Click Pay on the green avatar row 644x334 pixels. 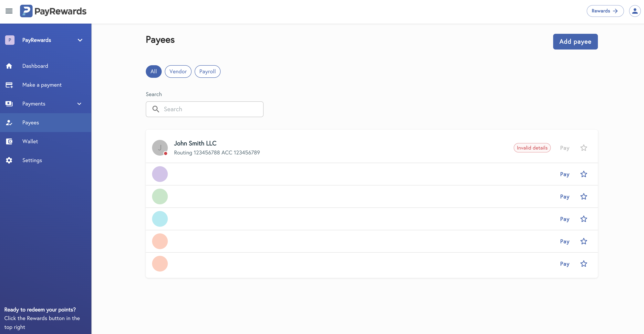click(565, 196)
